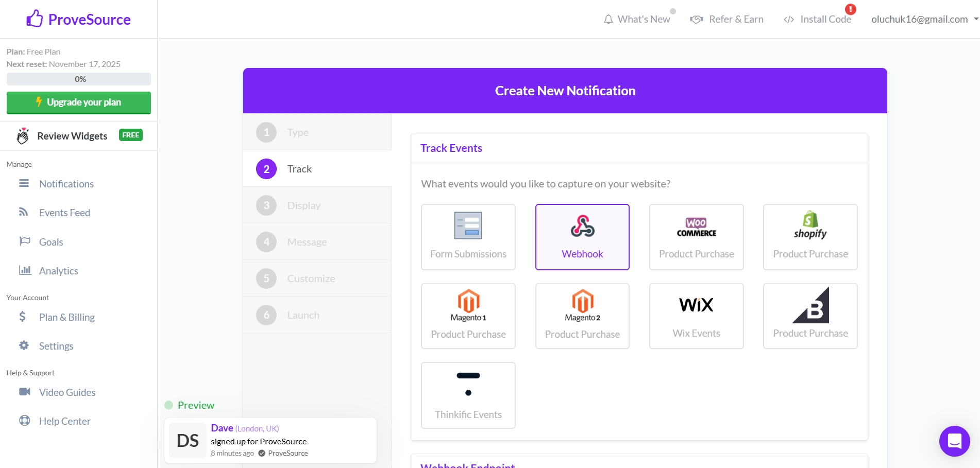Open the Events Feed sidebar section
The height and width of the screenshot is (468, 980).
pyautogui.click(x=65, y=212)
